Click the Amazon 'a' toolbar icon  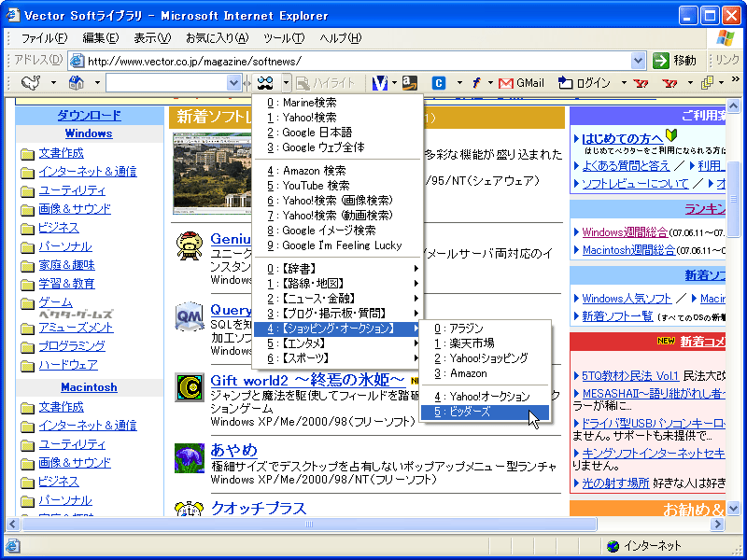pyautogui.click(x=409, y=83)
